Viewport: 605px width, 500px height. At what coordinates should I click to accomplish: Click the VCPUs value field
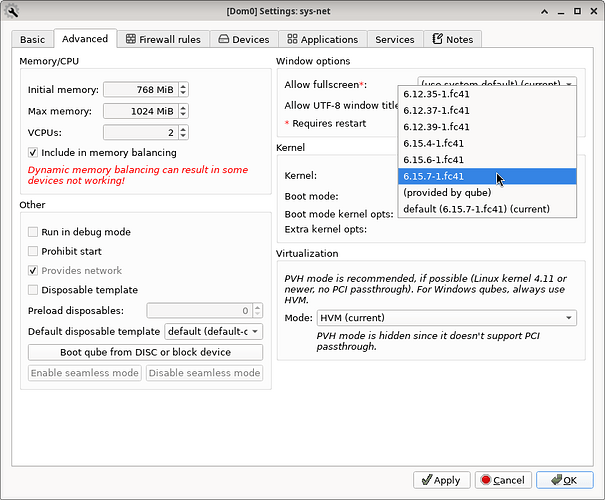pos(141,133)
